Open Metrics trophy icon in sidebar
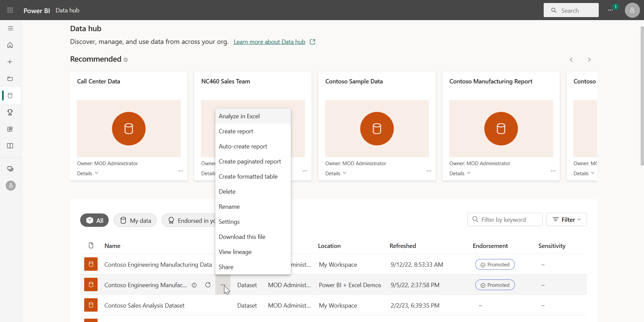This screenshot has width=644, height=322. tap(10, 112)
